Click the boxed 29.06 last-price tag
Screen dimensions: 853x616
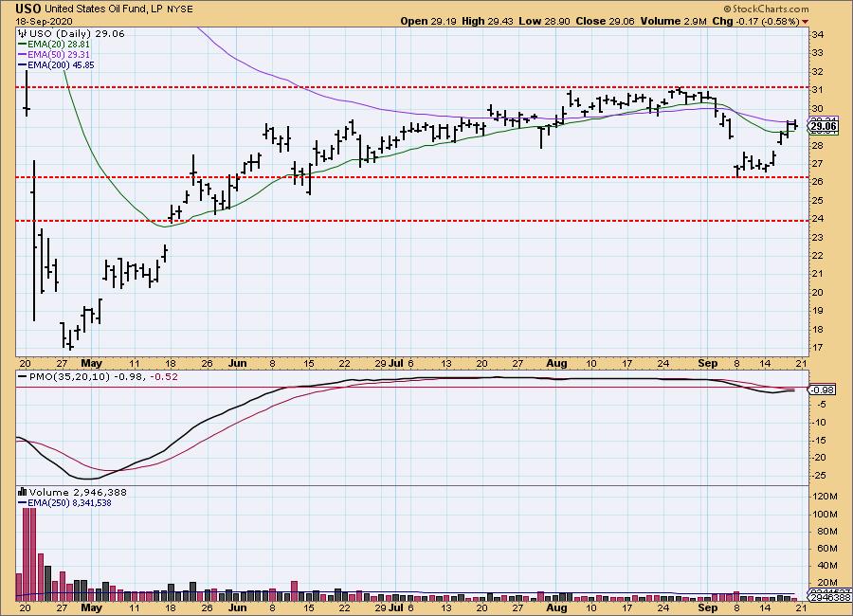(823, 126)
